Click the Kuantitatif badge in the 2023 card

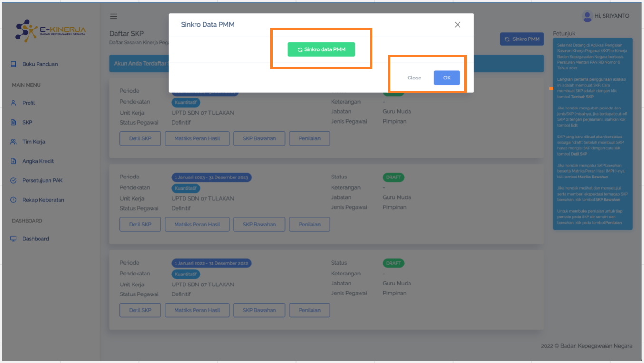pyautogui.click(x=186, y=188)
